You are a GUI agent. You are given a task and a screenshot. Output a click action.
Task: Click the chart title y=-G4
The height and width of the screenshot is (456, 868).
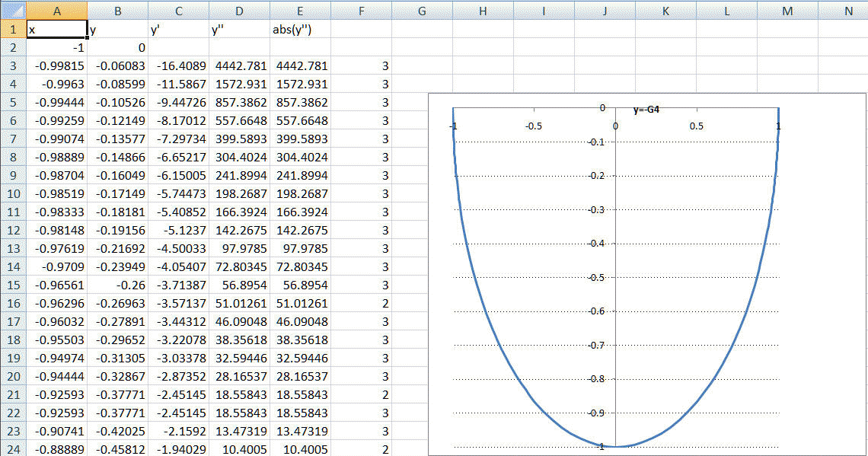pyautogui.click(x=646, y=110)
